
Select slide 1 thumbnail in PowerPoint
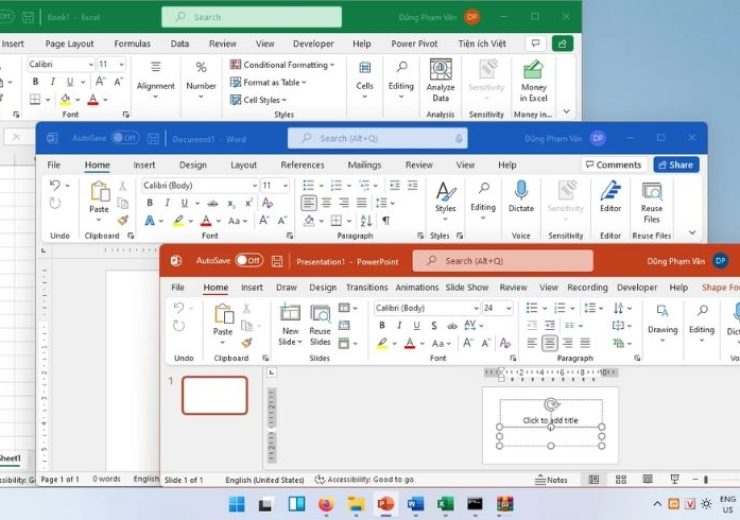215,395
